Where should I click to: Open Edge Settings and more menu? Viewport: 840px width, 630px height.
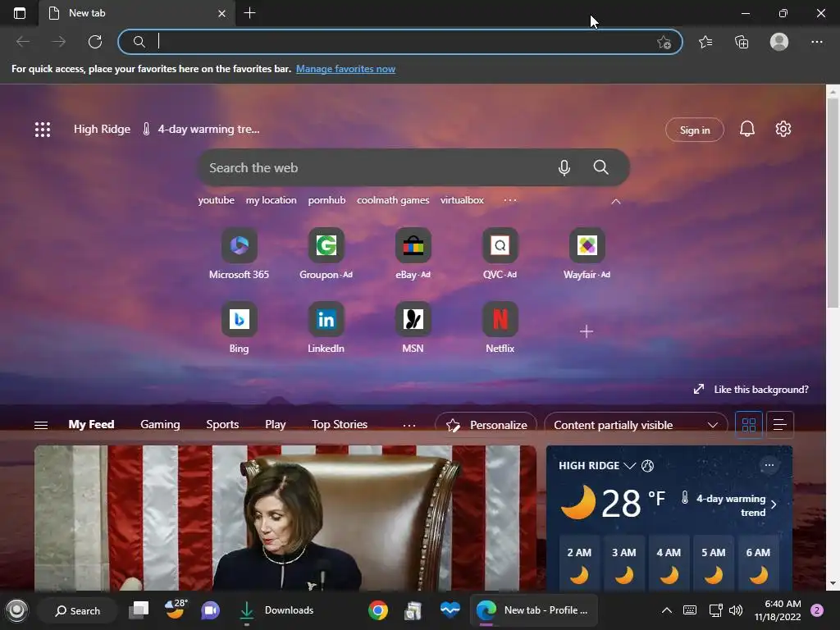tap(816, 42)
